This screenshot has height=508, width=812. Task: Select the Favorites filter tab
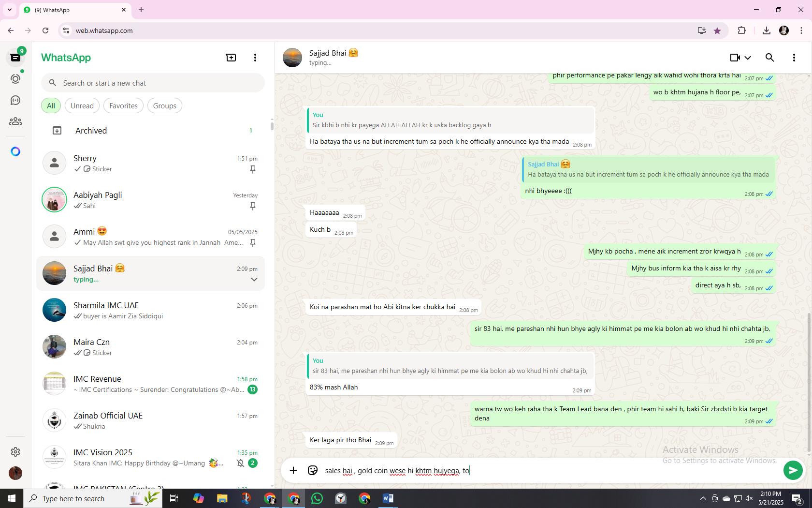click(x=123, y=105)
